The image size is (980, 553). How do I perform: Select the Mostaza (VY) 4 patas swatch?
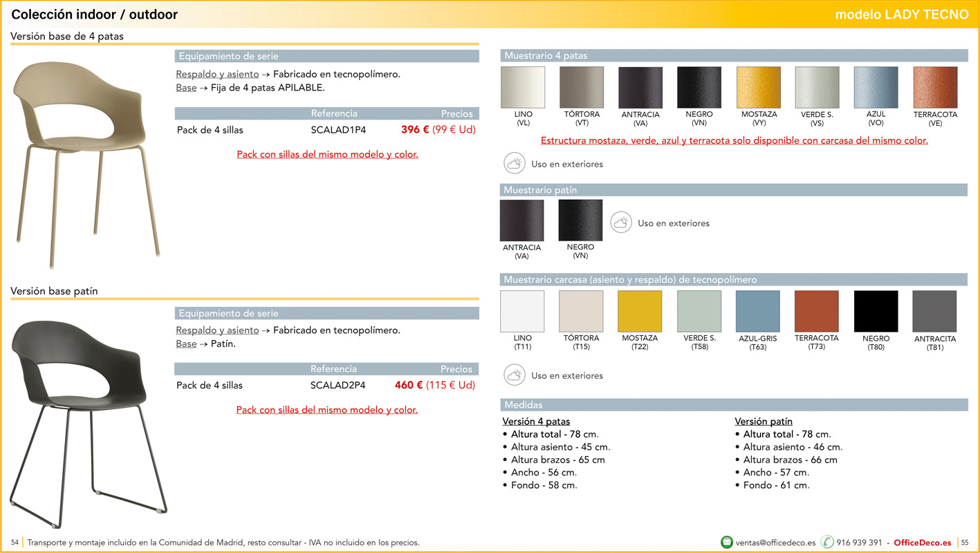tap(759, 88)
